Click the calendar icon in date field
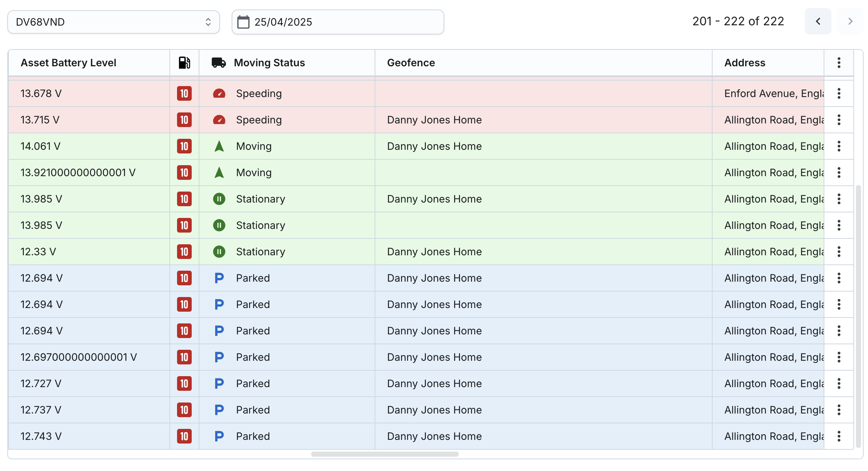Viewport: 868px width, 471px height. 243,22
